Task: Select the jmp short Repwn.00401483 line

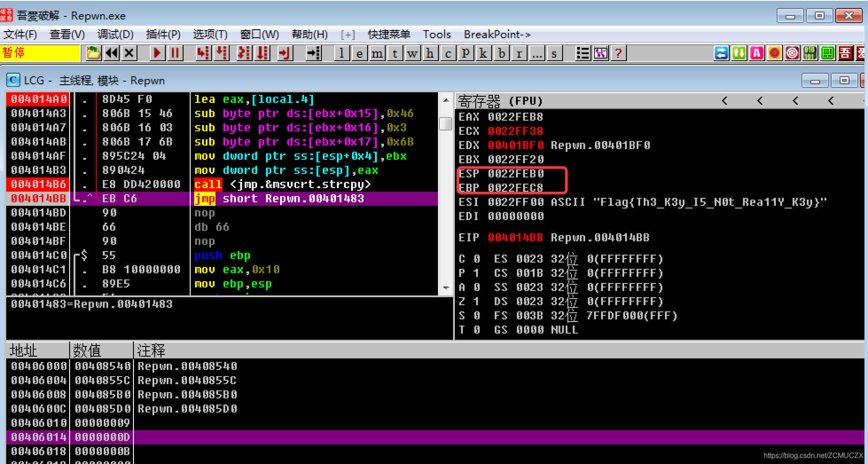Action: coord(222,198)
